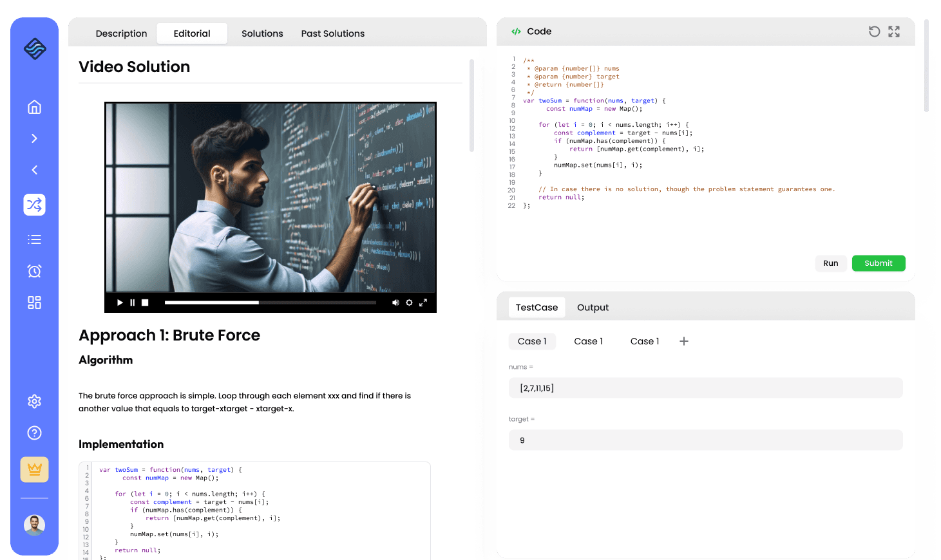Open the premium crown icon
941x560 pixels.
[x=34, y=469]
